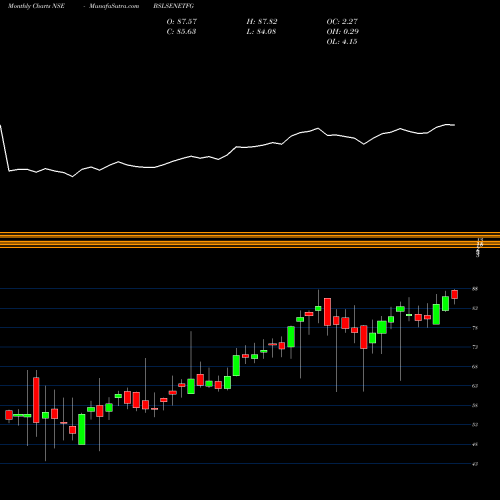Click the close price value 'C: 85.63'
The width and height of the screenshot is (500, 500).
click(x=181, y=32)
